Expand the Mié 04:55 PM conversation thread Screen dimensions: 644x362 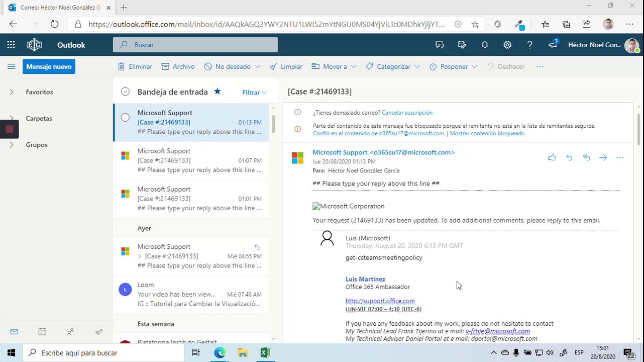140,256
